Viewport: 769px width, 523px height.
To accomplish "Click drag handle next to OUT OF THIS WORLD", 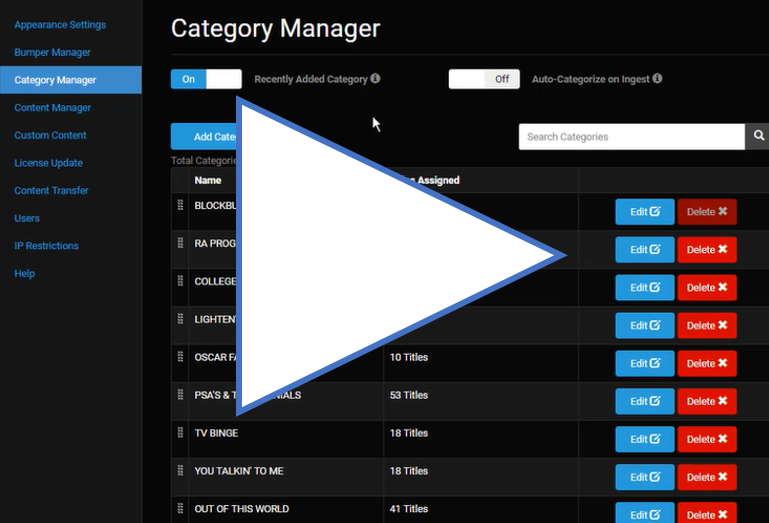I will tap(181, 508).
